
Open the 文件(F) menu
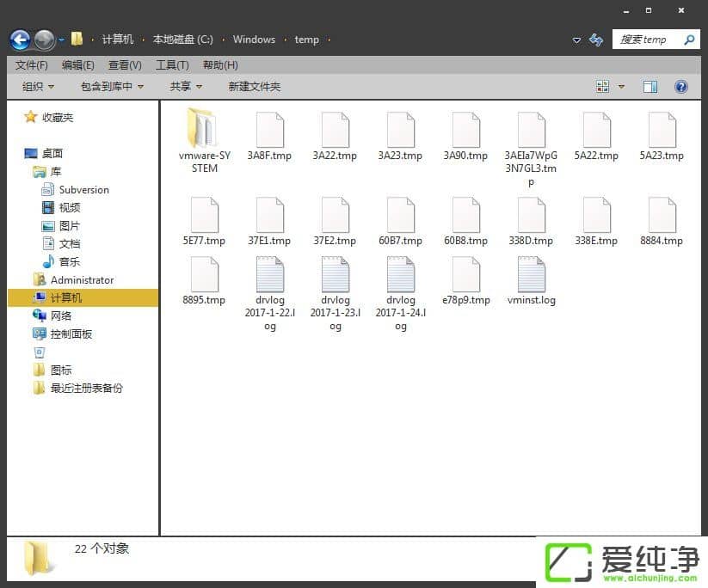tap(31, 65)
